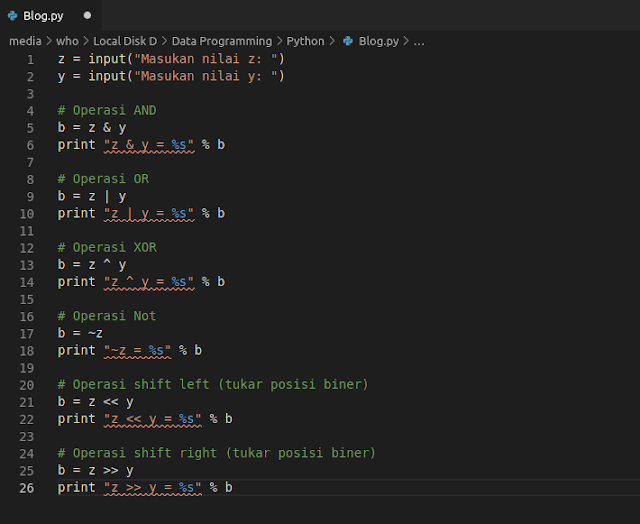
Task: Click the unsaved dot on Blog.py tab
Action: click(x=87, y=16)
